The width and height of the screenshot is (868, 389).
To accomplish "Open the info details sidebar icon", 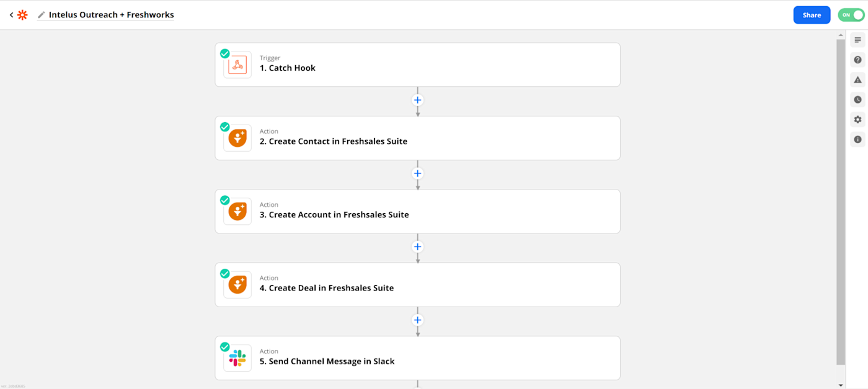I will click(x=857, y=139).
